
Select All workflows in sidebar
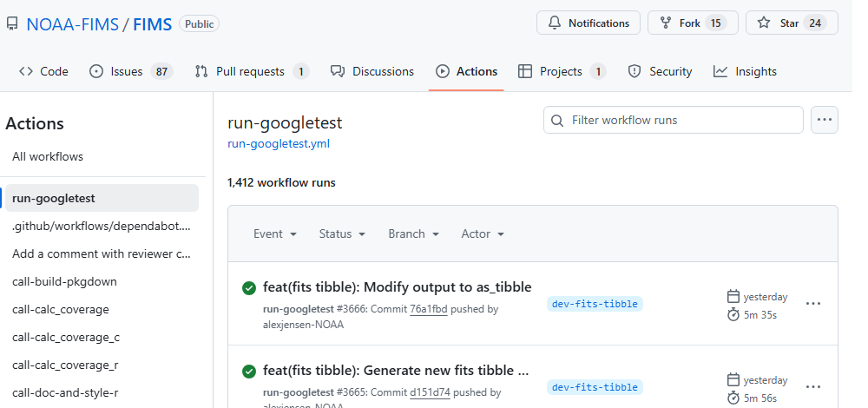pyautogui.click(x=48, y=156)
